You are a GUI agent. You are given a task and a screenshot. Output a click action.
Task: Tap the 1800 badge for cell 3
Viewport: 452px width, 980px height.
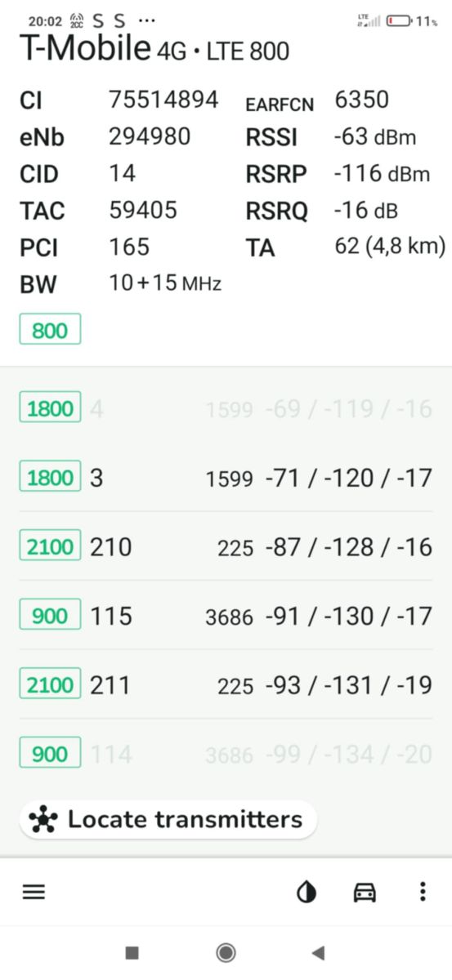point(50,478)
